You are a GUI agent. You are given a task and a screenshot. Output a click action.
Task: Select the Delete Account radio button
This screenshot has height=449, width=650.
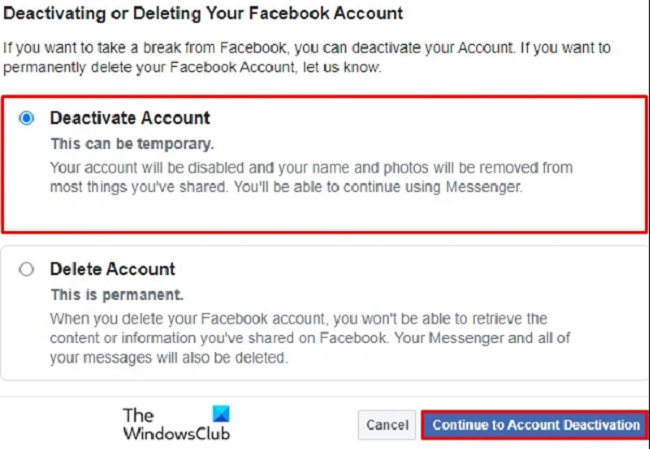pyautogui.click(x=27, y=269)
